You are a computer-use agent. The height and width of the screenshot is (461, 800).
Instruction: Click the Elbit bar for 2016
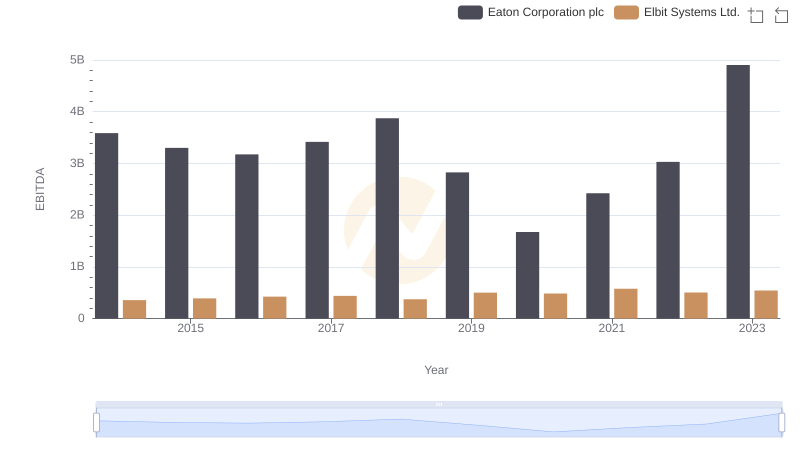pos(275,308)
